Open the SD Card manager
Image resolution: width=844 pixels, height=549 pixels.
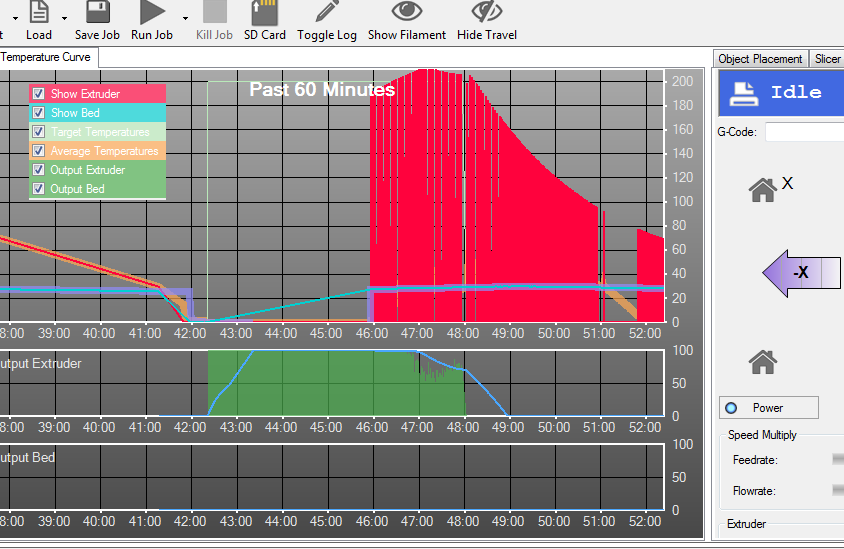[264, 13]
